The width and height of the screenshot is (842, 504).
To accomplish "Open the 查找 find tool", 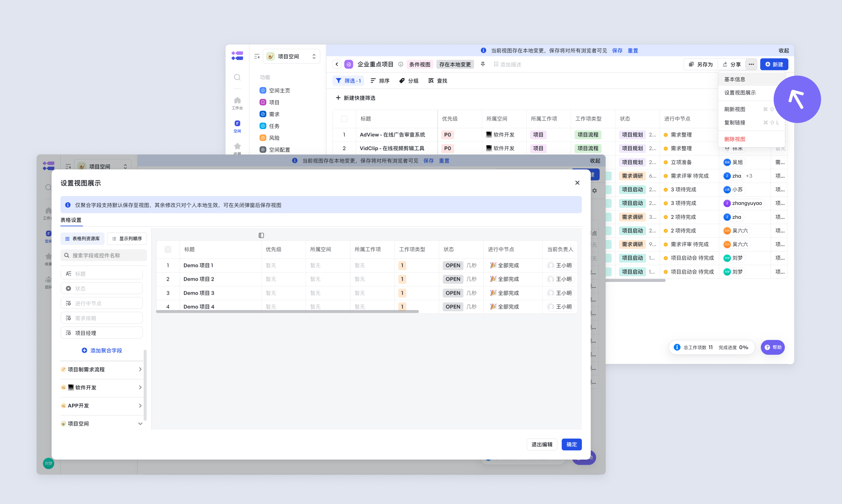I will click(x=438, y=81).
